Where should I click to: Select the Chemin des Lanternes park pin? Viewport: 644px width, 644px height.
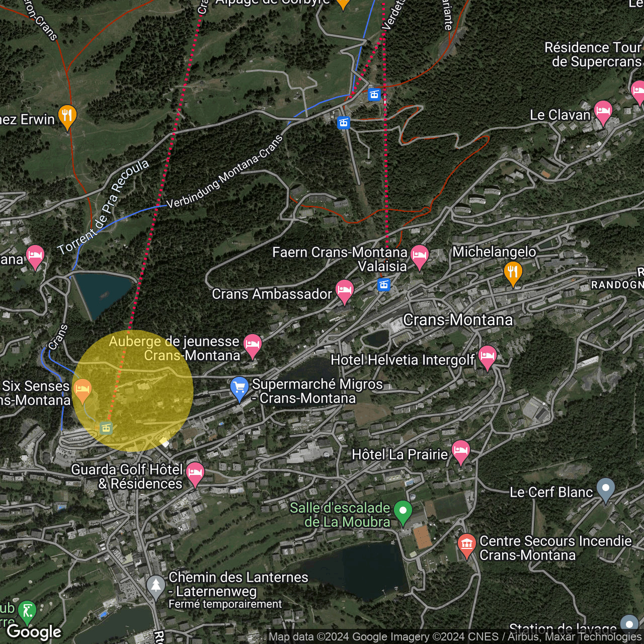(156, 586)
